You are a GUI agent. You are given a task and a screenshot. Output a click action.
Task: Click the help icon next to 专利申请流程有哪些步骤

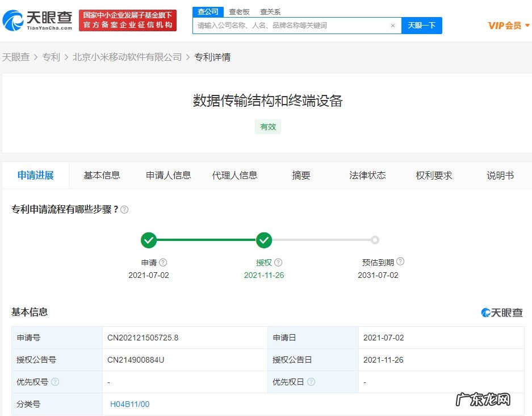click(x=124, y=210)
